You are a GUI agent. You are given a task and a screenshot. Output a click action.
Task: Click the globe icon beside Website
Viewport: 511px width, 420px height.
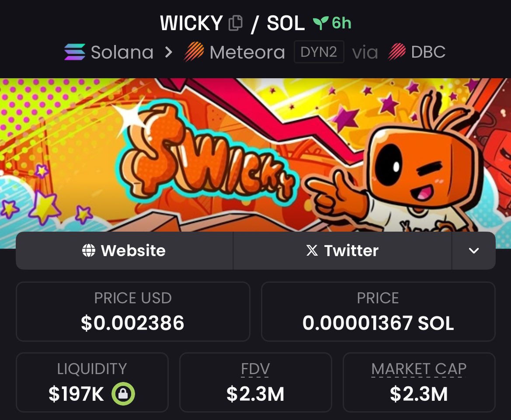[89, 250]
